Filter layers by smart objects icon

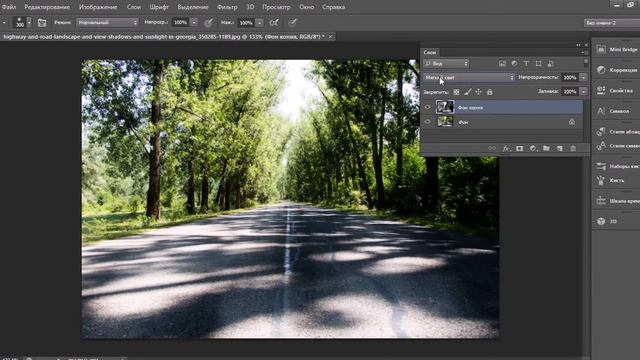(551, 64)
